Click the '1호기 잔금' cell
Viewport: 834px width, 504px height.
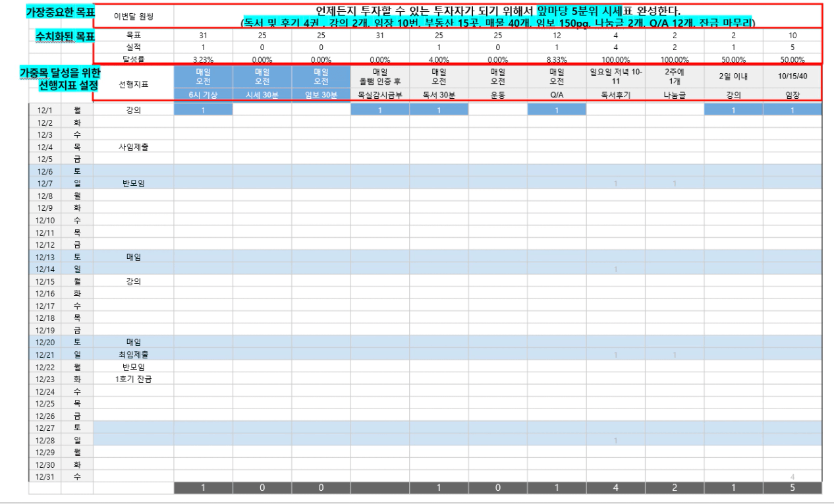(x=134, y=379)
